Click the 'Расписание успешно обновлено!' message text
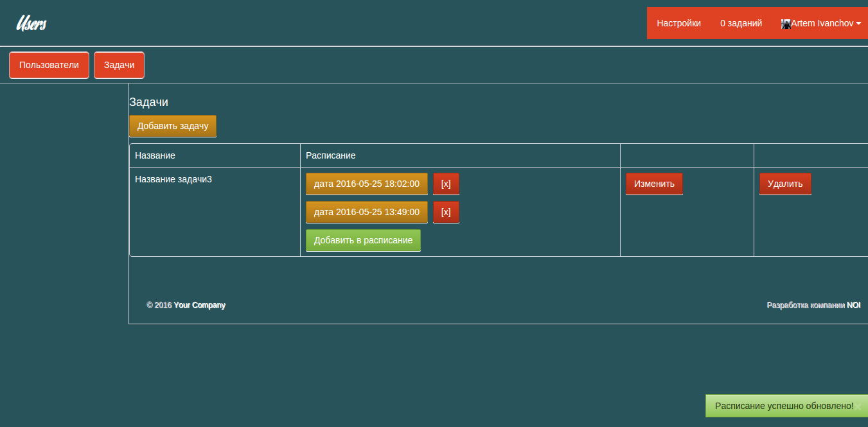Image resolution: width=868 pixels, height=427 pixels. [784, 406]
